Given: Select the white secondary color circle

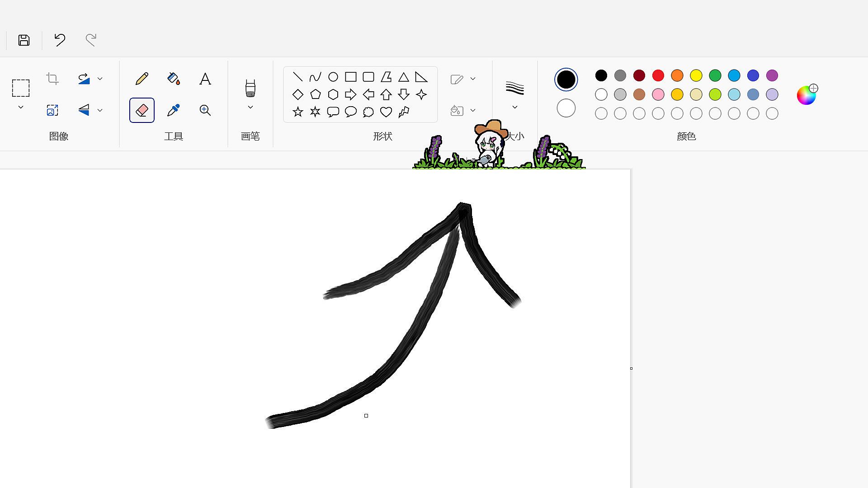Looking at the screenshot, I should 566,108.
